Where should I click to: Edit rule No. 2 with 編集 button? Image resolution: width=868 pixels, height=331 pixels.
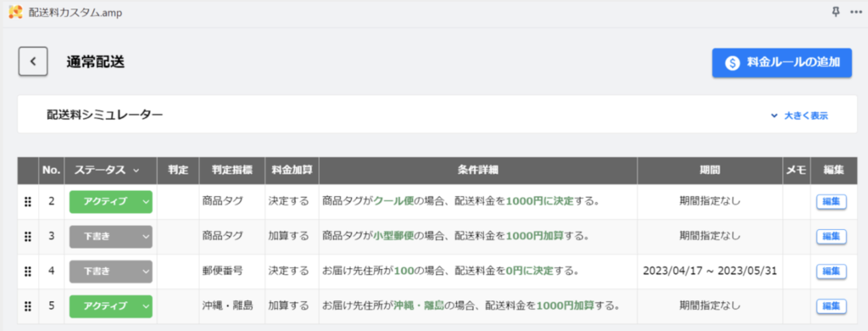pyautogui.click(x=831, y=202)
